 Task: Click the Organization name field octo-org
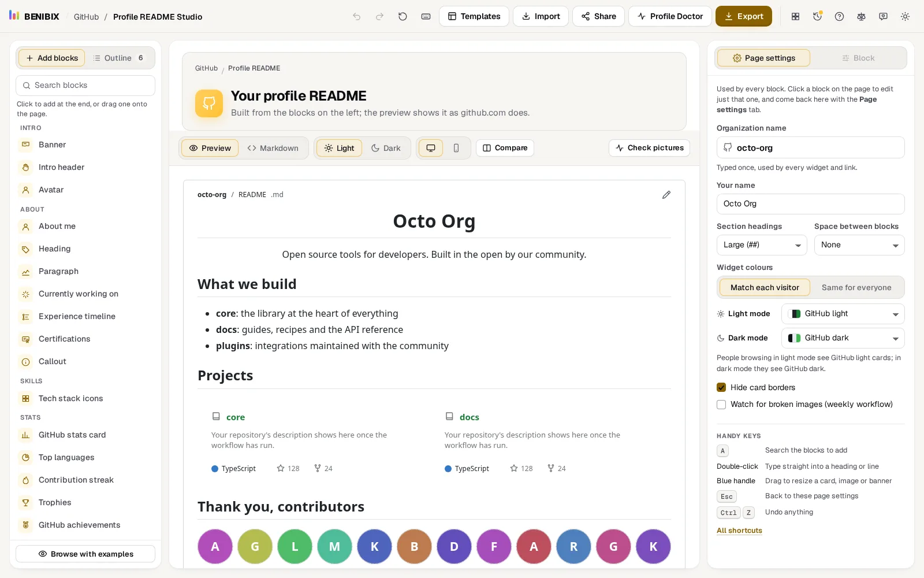tap(811, 147)
